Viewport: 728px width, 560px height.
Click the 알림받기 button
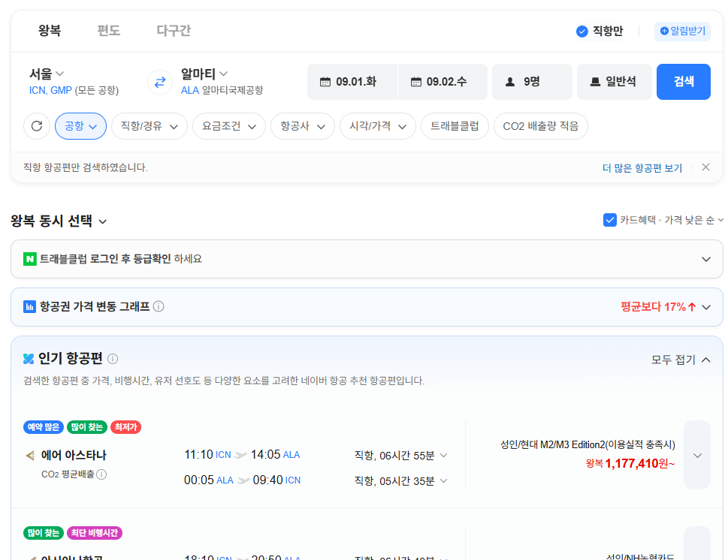coord(682,31)
